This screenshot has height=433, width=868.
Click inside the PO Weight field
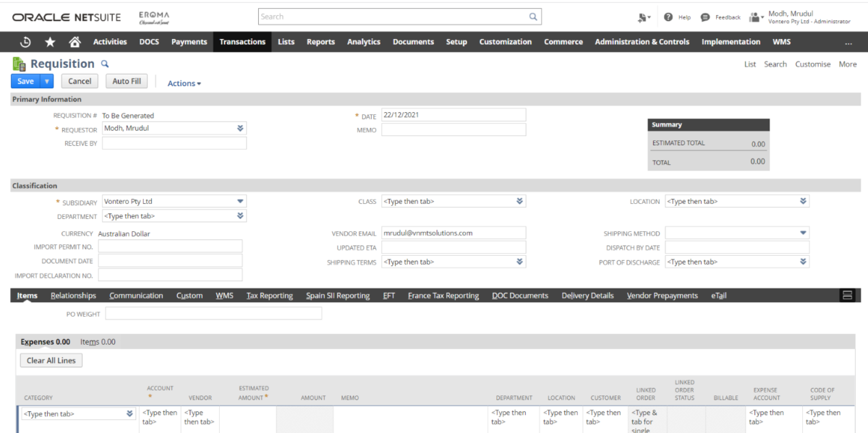coord(213,312)
